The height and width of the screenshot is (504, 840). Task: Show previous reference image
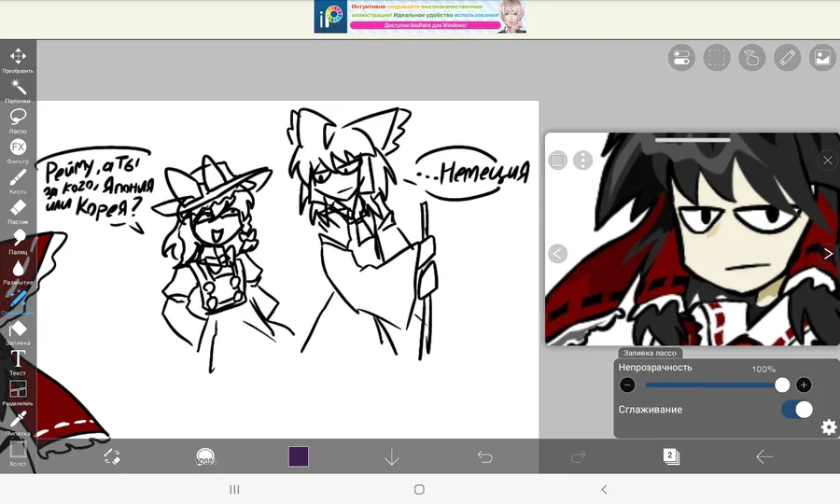(558, 253)
